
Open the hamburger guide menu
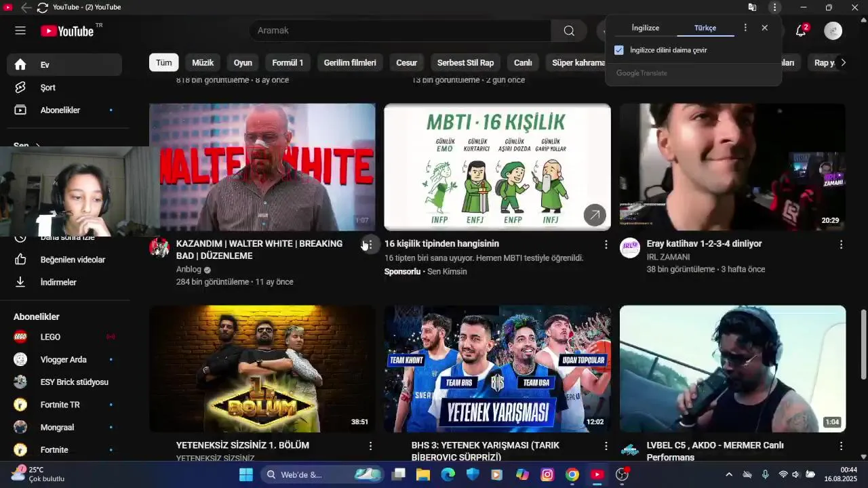click(20, 30)
